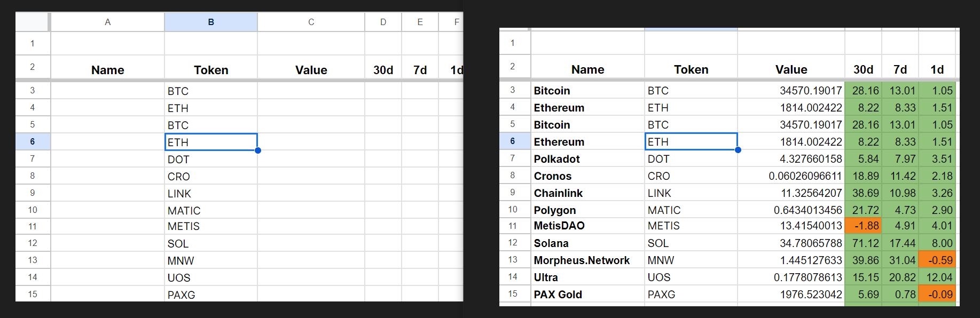Click column E header

pyautogui.click(x=420, y=22)
